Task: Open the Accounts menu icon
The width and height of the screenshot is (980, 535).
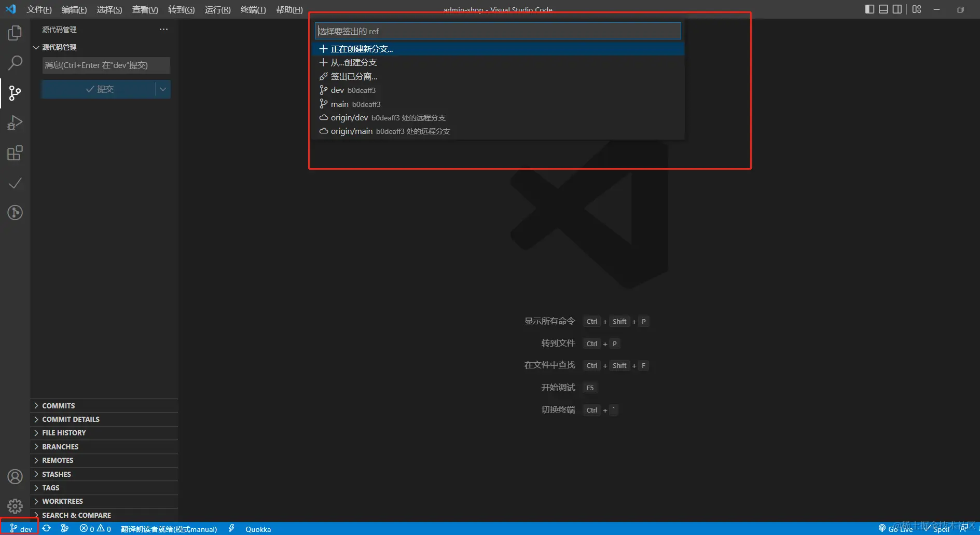Action: [x=15, y=477]
